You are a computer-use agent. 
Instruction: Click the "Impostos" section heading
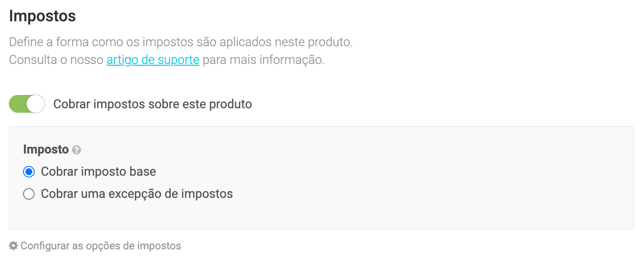pos(42,16)
